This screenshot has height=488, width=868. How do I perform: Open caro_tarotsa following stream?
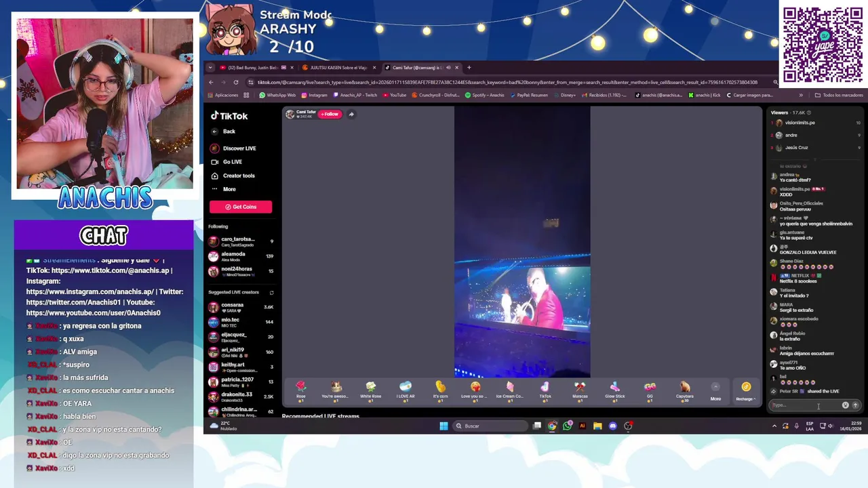tap(241, 241)
